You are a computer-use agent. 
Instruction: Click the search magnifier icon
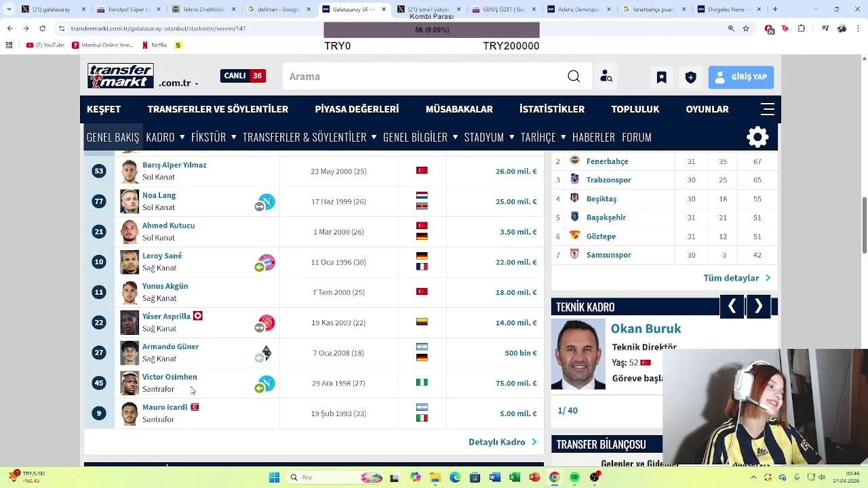click(574, 77)
